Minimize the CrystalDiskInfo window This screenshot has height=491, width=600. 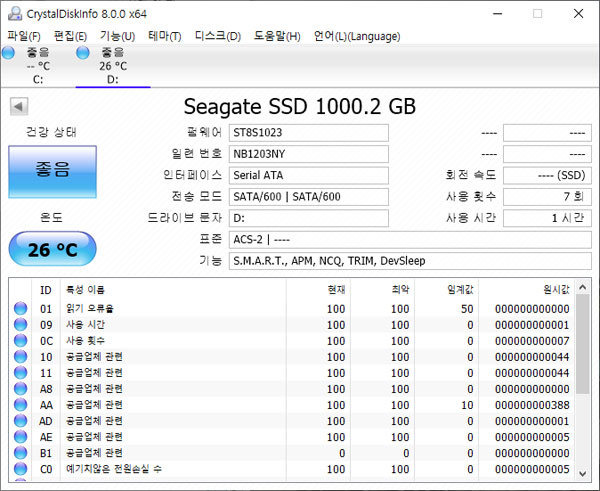click(497, 14)
